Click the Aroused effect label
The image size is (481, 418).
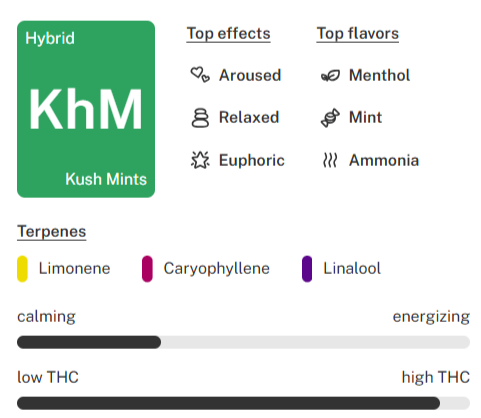[x=250, y=75]
